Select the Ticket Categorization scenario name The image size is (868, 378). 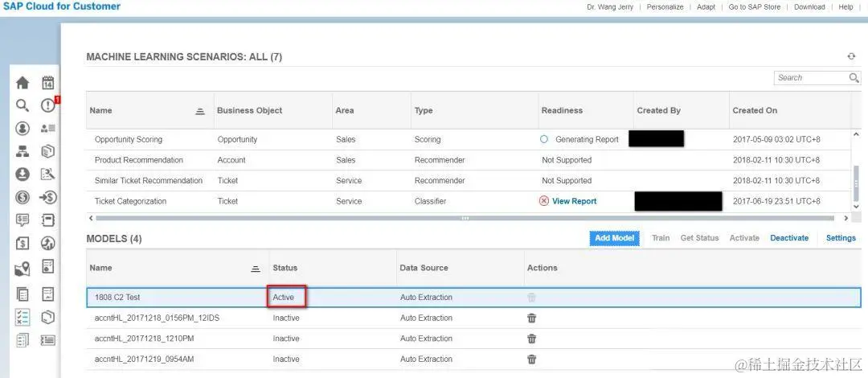(131, 201)
